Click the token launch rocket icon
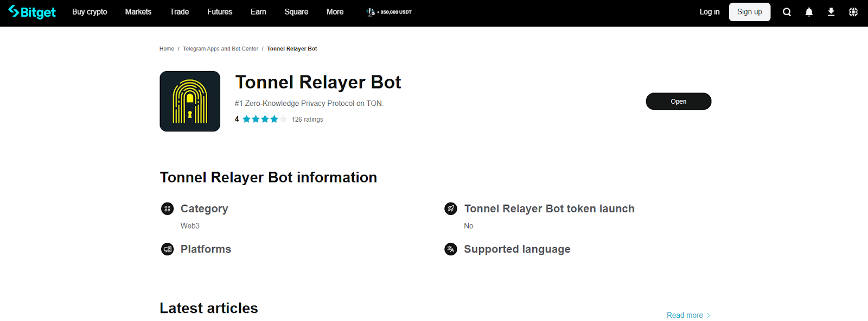The width and height of the screenshot is (868, 321). click(451, 209)
